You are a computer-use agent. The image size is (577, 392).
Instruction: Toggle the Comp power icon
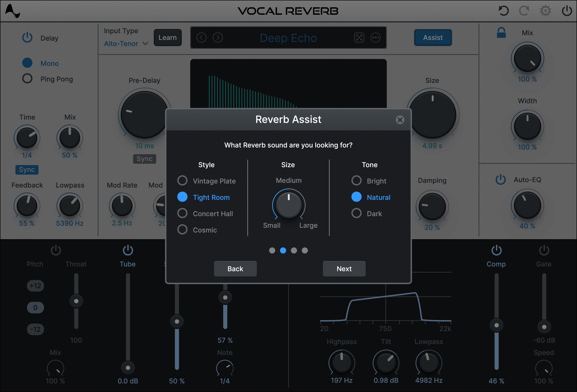click(x=497, y=250)
